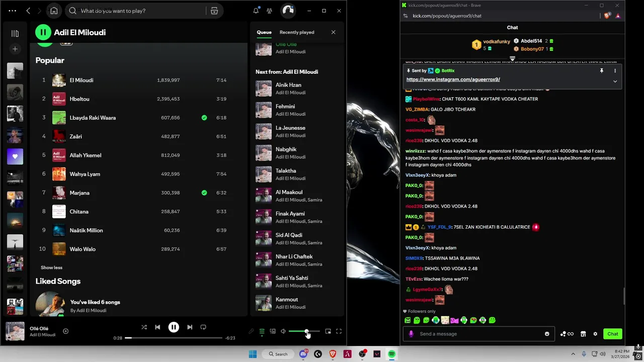Toggle repeat in the player bar
644x362 pixels.
point(203,327)
